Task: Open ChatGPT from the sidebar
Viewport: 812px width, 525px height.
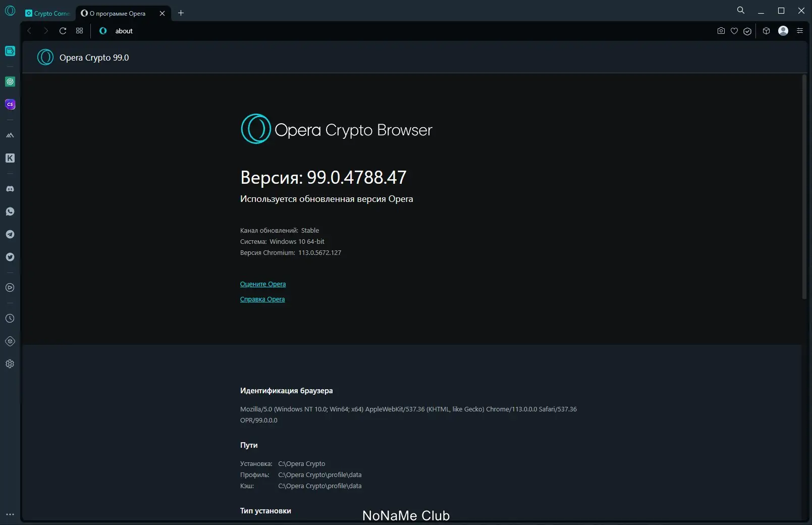Action: (x=10, y=82)
